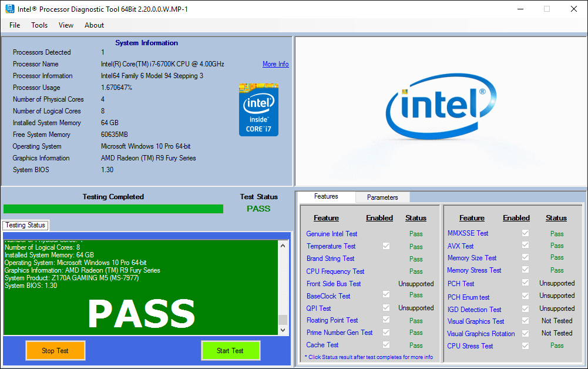Open the Genuine Intel Test feature link

pyautogui.click(x=332, y=234)
